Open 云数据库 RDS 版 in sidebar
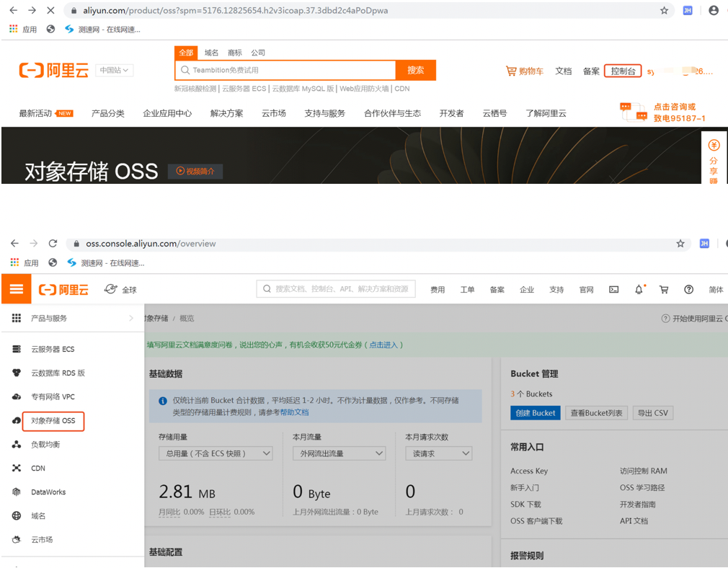 click(58, 373)
